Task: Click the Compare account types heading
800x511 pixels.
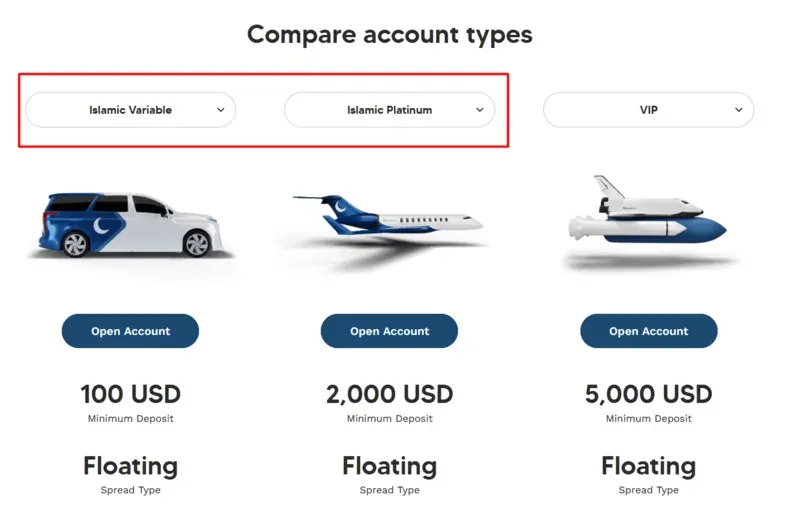Action: pyautogui.click(x=390, y=35)
